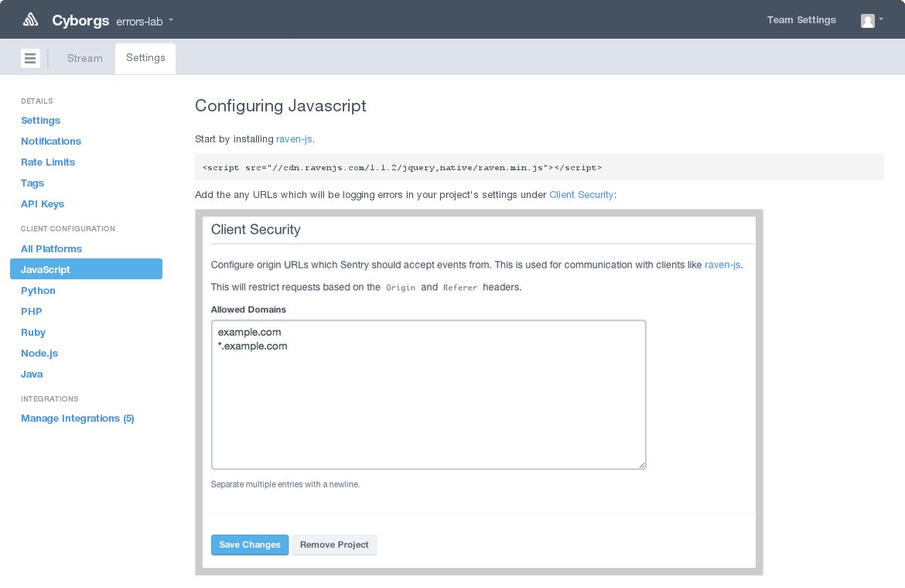Viewport: 905px width, 588px height.
Task: Click inside the Allowed Domains textarea
Action: [429, 395]
